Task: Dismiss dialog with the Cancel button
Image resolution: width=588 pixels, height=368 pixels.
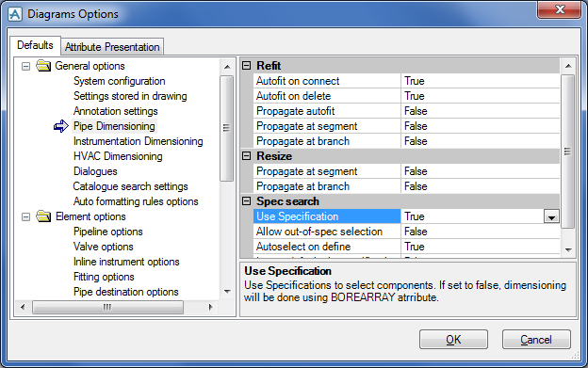Action: point(536,339)
